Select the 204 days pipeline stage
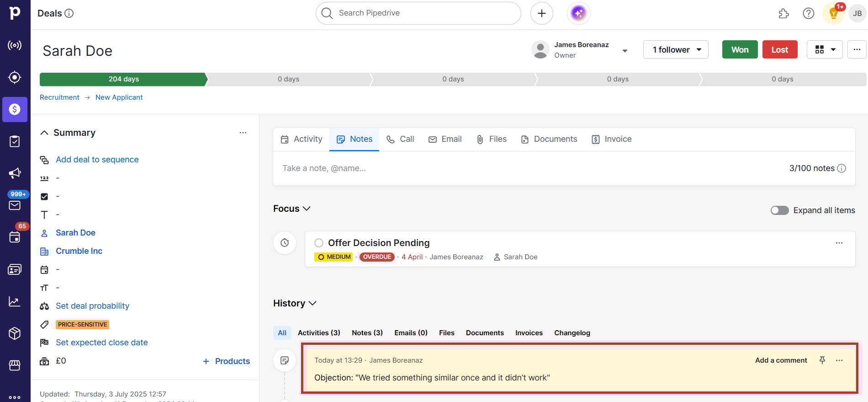The image size is (868, 402). click(x=123, y=79)
